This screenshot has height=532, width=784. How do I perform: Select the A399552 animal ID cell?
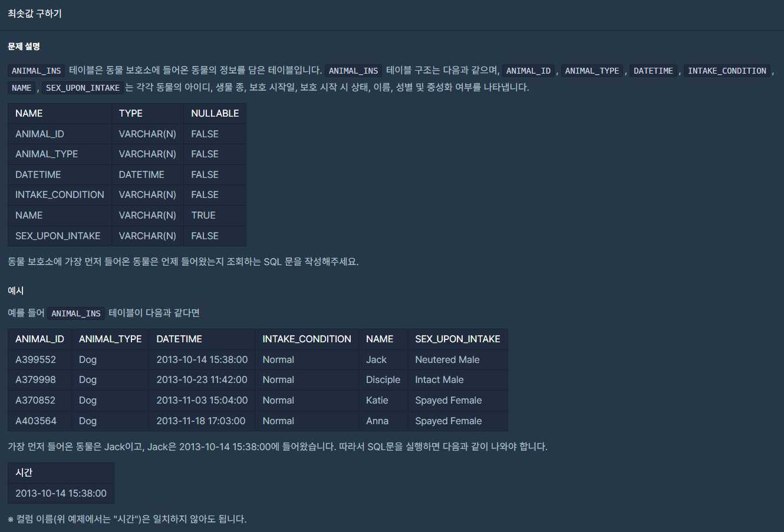35,359
